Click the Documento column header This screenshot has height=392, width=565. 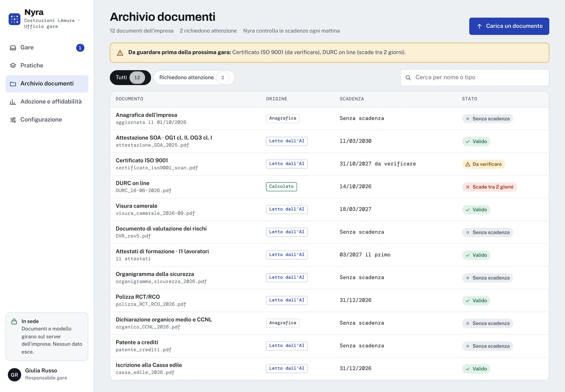point(129,99)
